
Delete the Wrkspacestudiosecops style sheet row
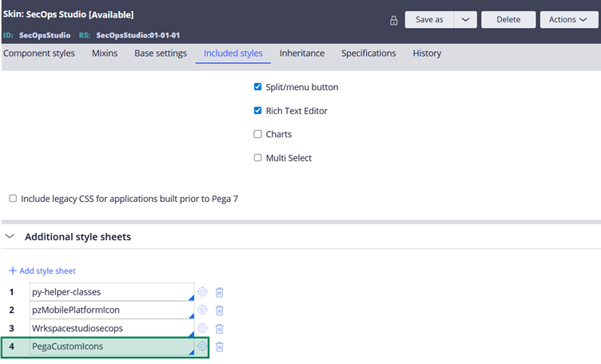[x=219, y=328]
